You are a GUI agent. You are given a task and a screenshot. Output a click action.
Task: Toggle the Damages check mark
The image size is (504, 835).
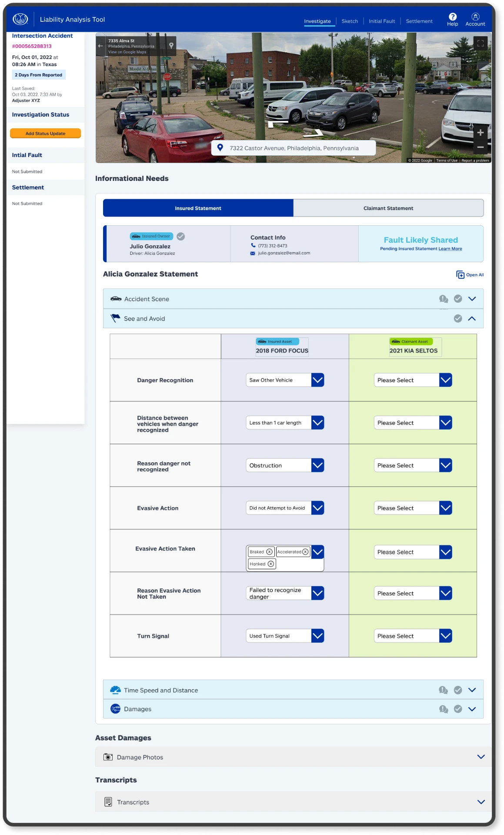tap(458, 709)
